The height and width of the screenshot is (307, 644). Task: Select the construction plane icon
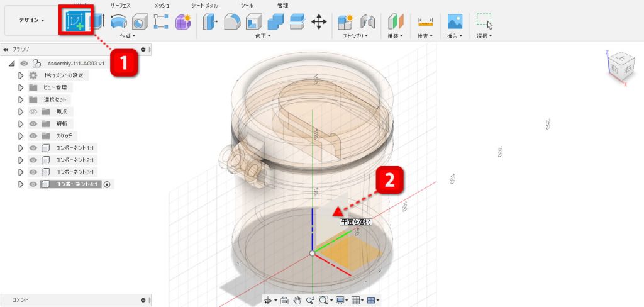[396, 22]
